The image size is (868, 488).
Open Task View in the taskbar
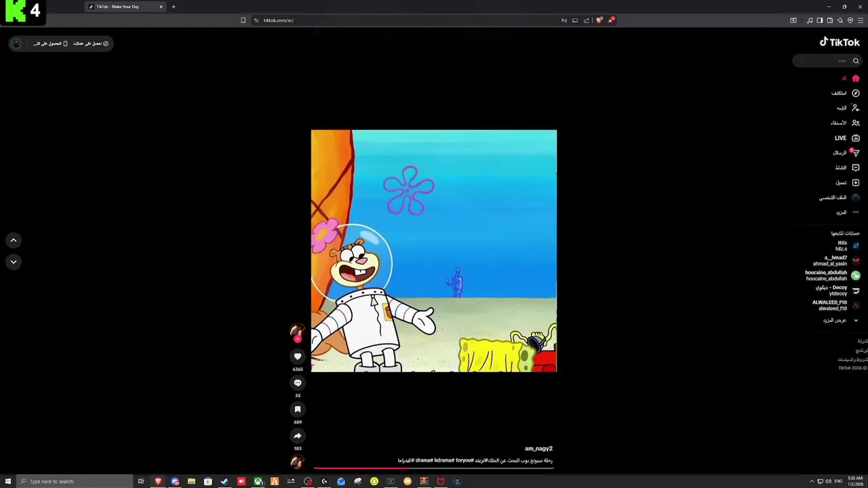pyautogui.click(x=141, y=481)
